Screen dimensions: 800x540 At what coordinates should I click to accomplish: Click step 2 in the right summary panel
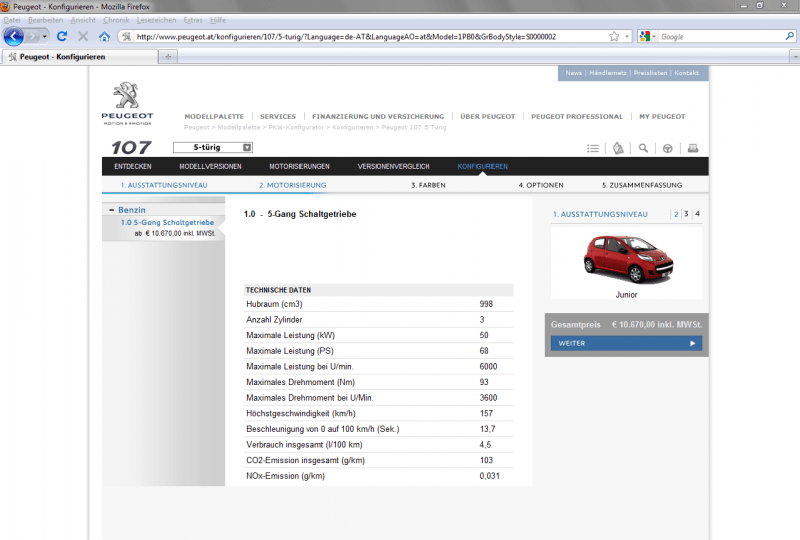676,214
